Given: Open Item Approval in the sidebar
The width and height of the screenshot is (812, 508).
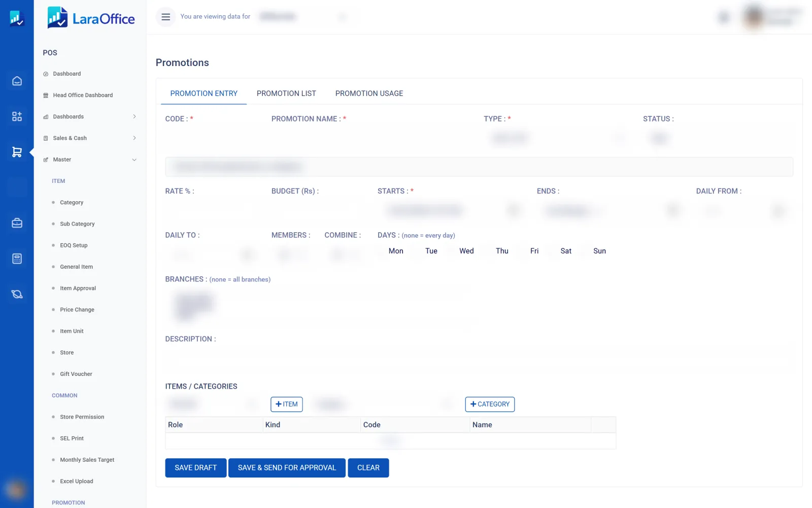Looking at the screenshot, I should (x=78, y=289).
